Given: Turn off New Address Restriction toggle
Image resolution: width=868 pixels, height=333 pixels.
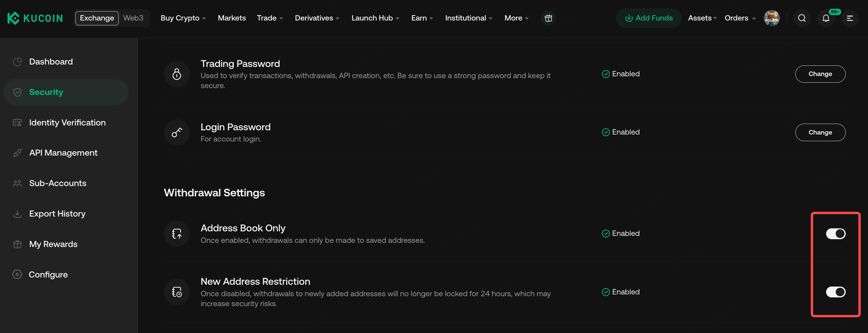Looking at the screenshot, I should (x=836, y=292).
